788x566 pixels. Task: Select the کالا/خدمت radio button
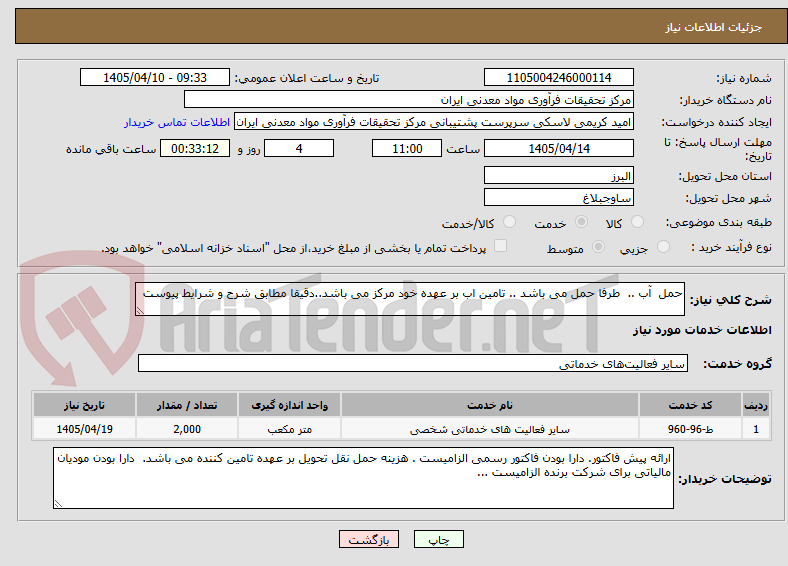coord(510,222)
